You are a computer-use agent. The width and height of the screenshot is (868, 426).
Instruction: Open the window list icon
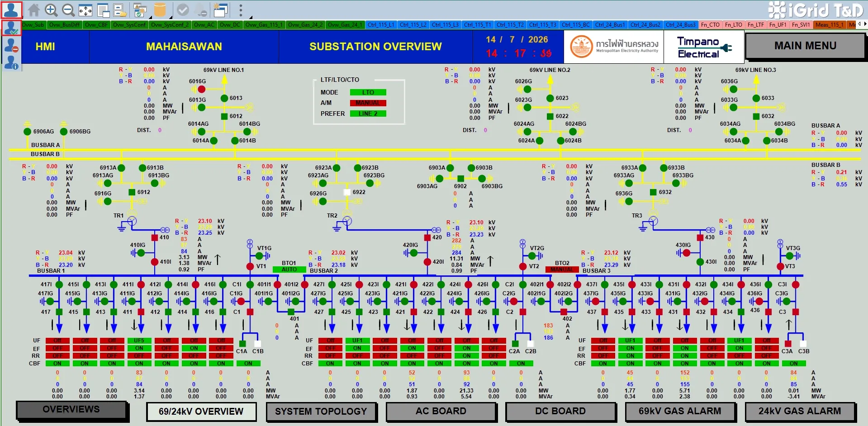104,9
